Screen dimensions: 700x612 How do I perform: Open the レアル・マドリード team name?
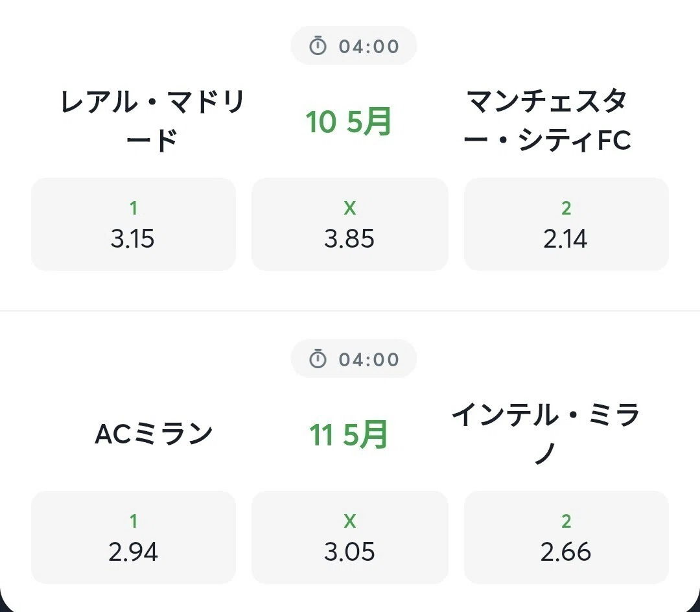152,121
